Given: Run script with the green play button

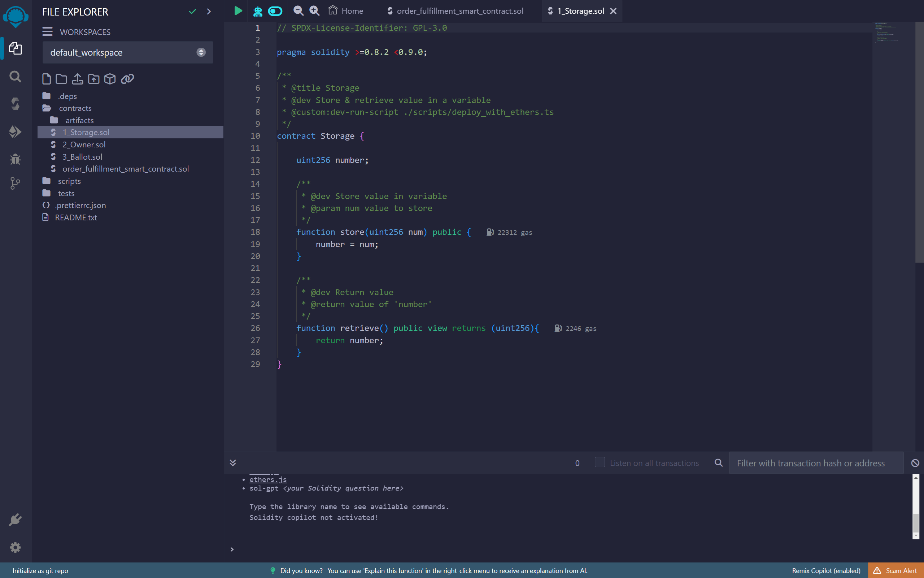Looking at the screenshot, I should point(238,11).
